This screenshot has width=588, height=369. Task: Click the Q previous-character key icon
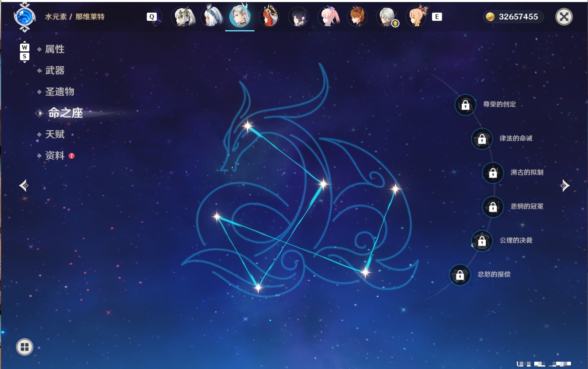[152, 17]
